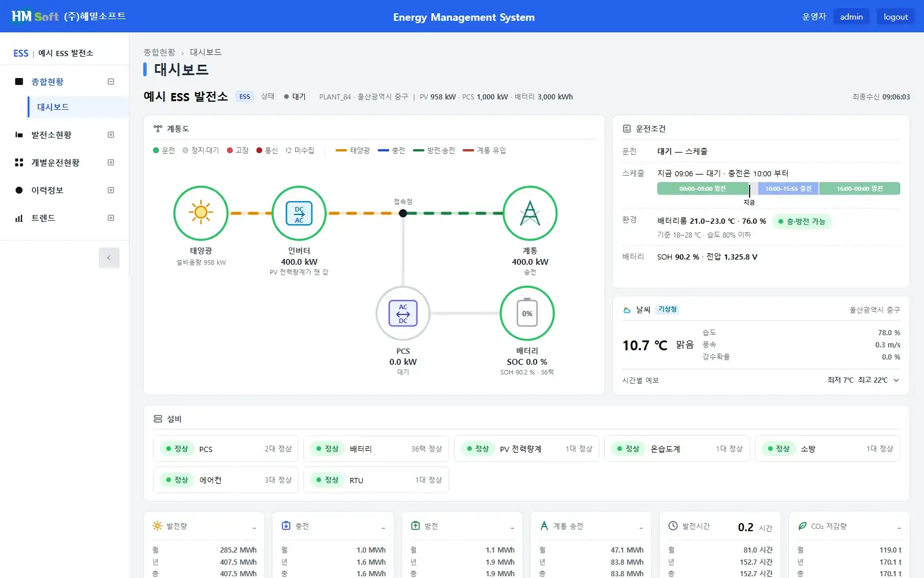This screenshot has width=924, height=578.
Task: Expand the 트렌드 menu section
Action: point(111,218)
